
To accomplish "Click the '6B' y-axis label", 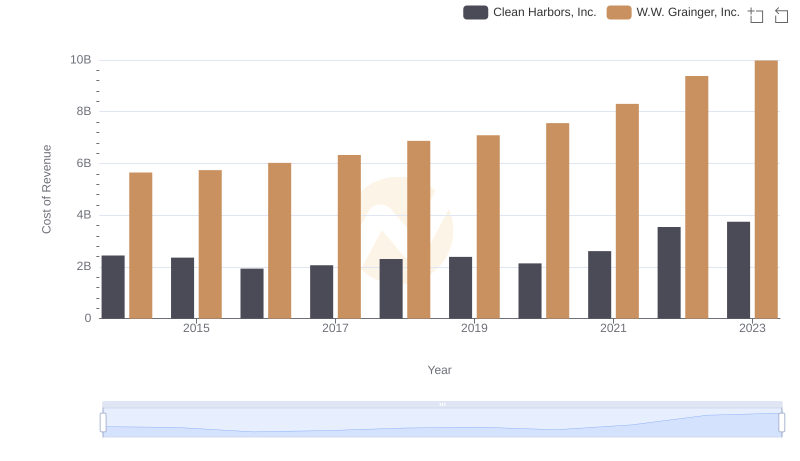I will point(84,163).
